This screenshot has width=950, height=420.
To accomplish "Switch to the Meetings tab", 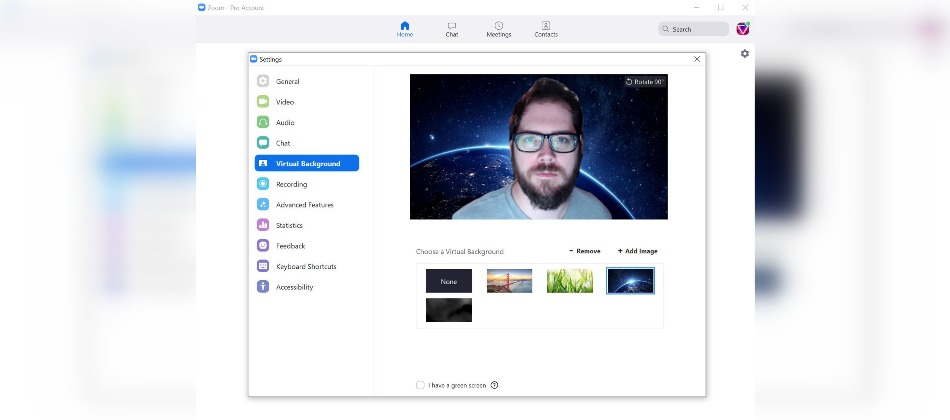I will 498,29.
